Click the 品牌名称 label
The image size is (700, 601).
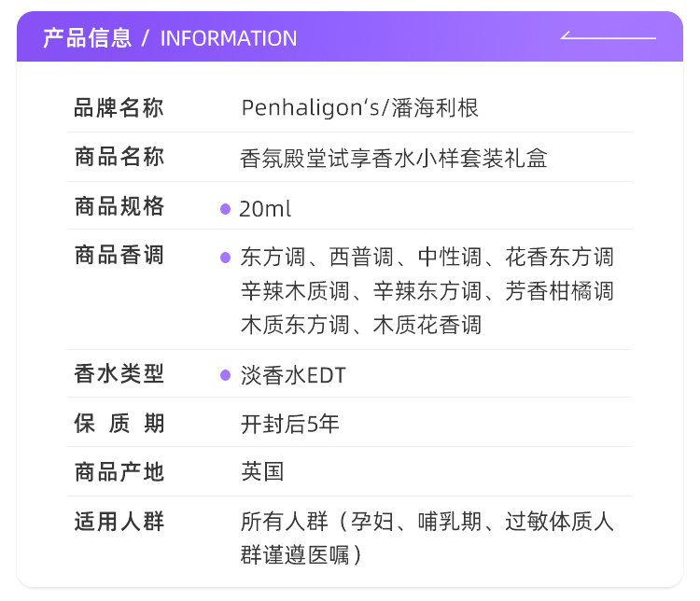[119, 108]
